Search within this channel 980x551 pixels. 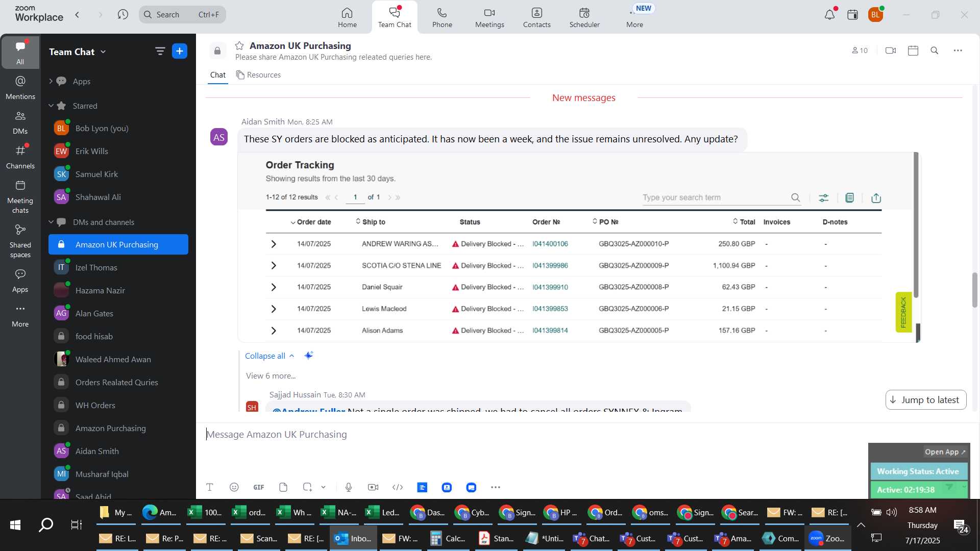point(935,51)
